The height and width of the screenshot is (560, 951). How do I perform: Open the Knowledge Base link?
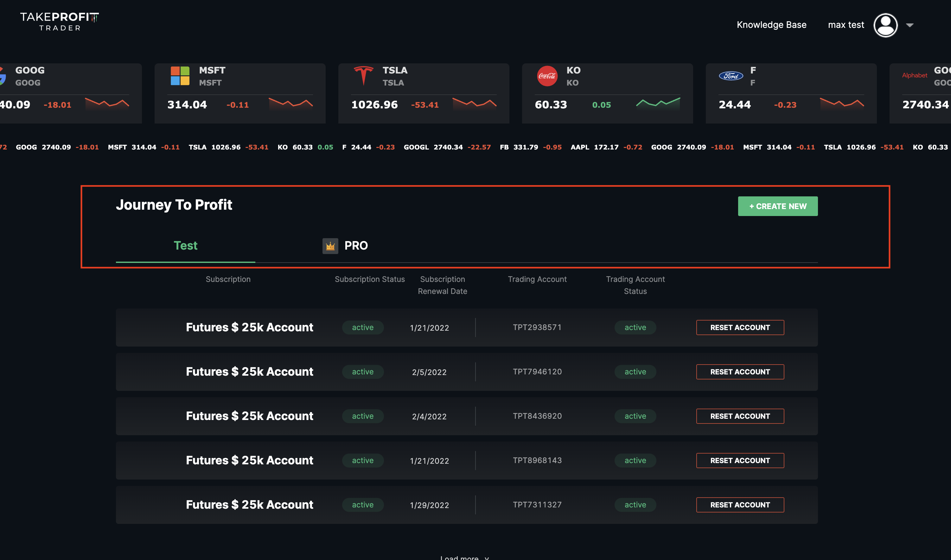click(x=771, y=25)
